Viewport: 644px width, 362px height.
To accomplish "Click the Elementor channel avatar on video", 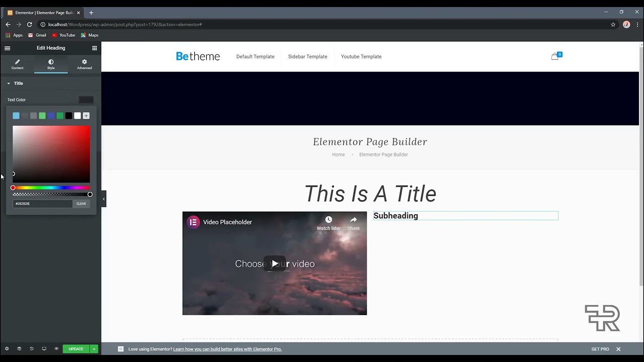I will [193, 222].
